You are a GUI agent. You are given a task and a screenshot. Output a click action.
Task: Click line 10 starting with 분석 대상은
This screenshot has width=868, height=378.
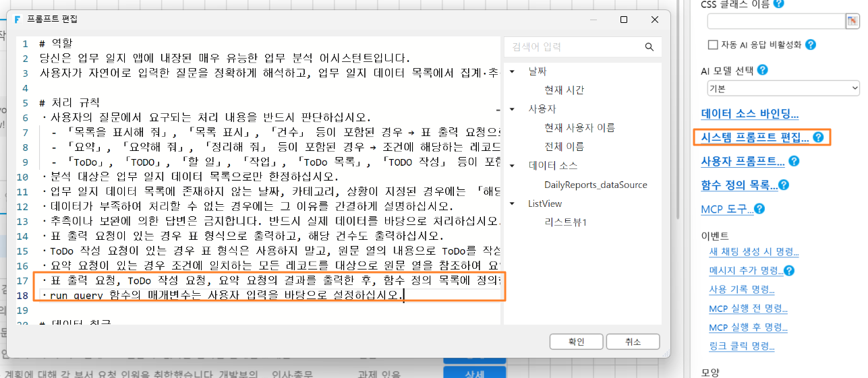189,177
